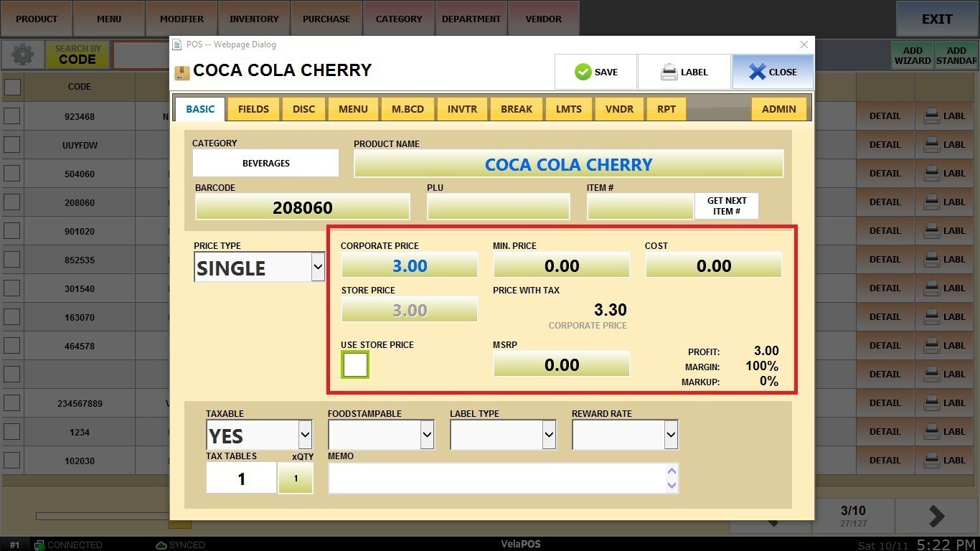Check the box for row UUYFDW
980x551 pixels.
click(12, 145)
